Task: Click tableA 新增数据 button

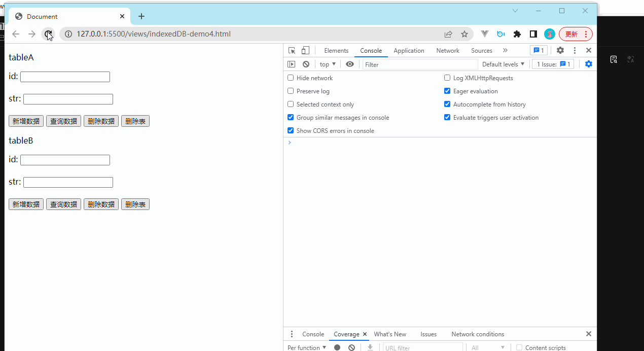Action: pos(26,121)
